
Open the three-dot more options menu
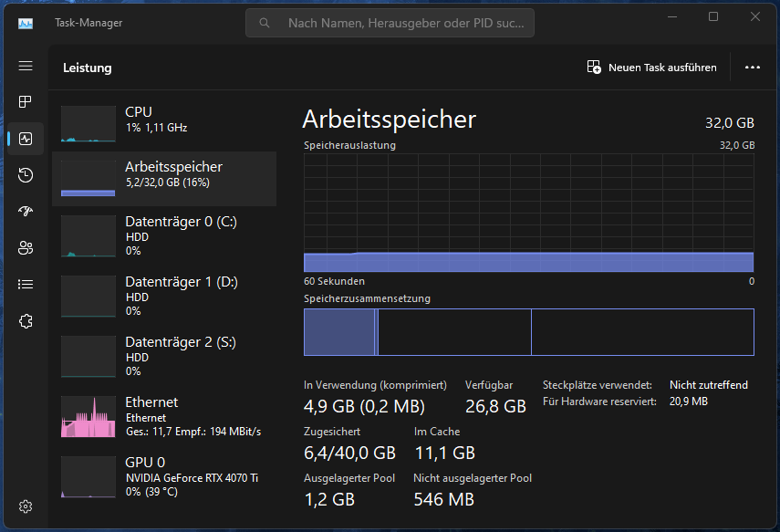(x=753, y=68)
